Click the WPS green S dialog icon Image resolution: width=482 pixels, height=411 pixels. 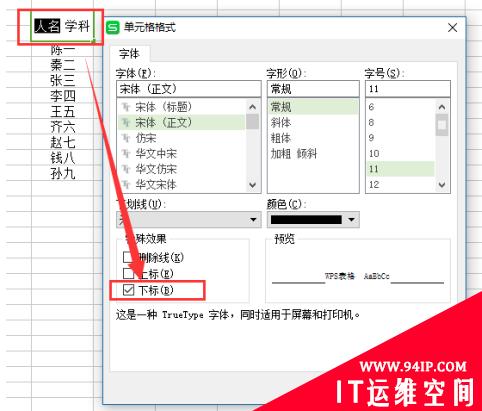click(112, 27)
